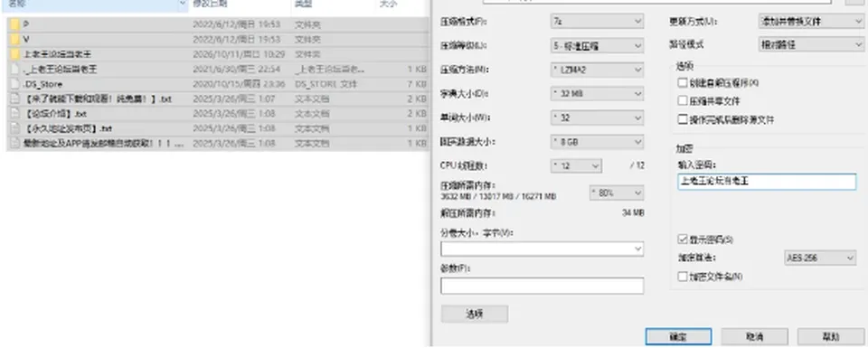Open 压缩方法 dropdown showing LZMA2

point(598,70)
